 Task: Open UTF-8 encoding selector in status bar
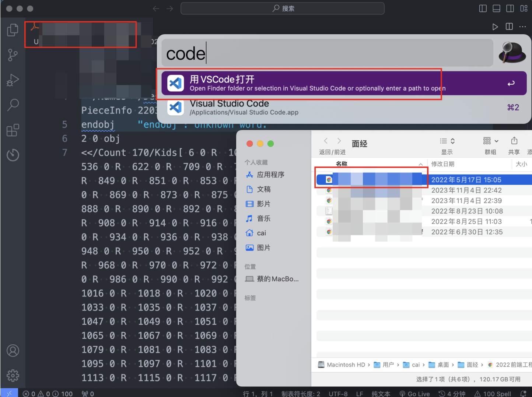[338, 394]
